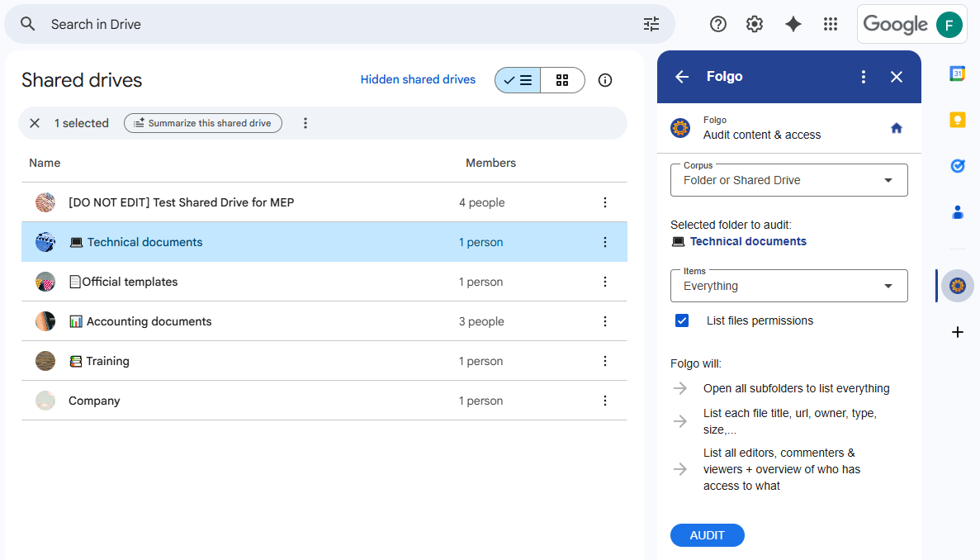The width and height of the screenshot is (980, 560).
Task: Go back in Folgo panel
Action: pos(681,76)
